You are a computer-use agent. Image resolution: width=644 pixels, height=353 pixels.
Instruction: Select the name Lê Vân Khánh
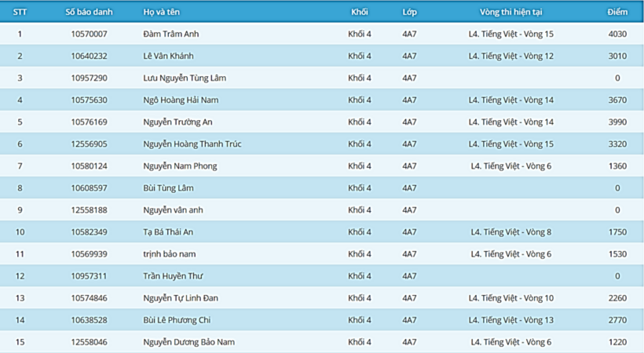coord(168,56)
